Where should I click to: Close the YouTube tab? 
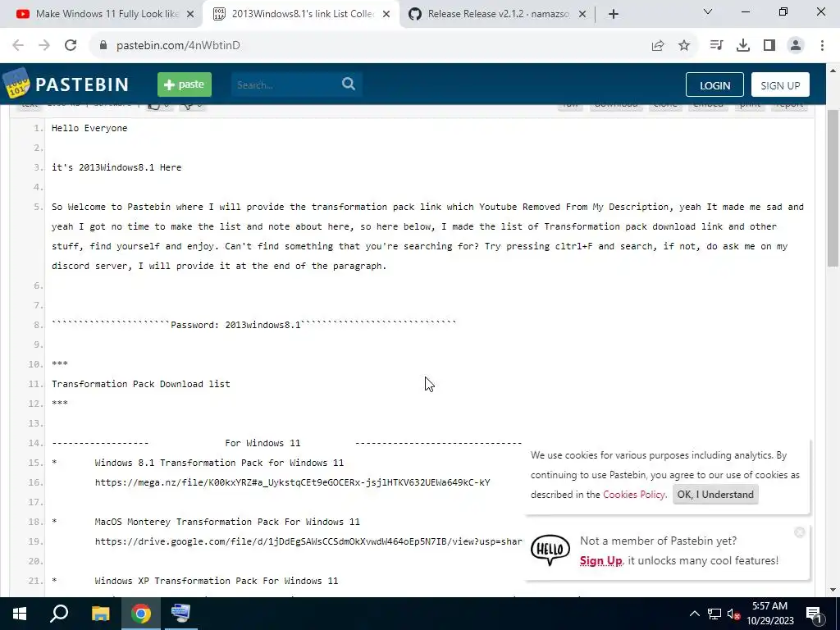[190, 14]
